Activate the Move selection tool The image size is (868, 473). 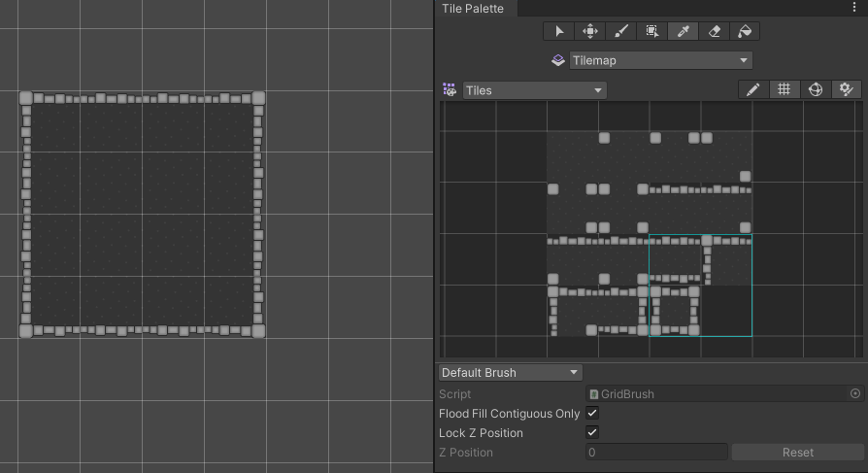point(589,31)
